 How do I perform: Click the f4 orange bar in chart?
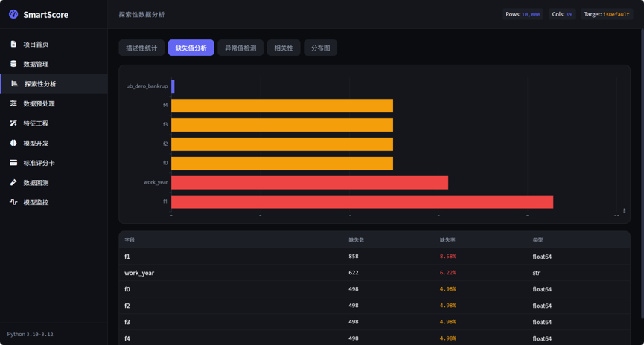(282, 106)
